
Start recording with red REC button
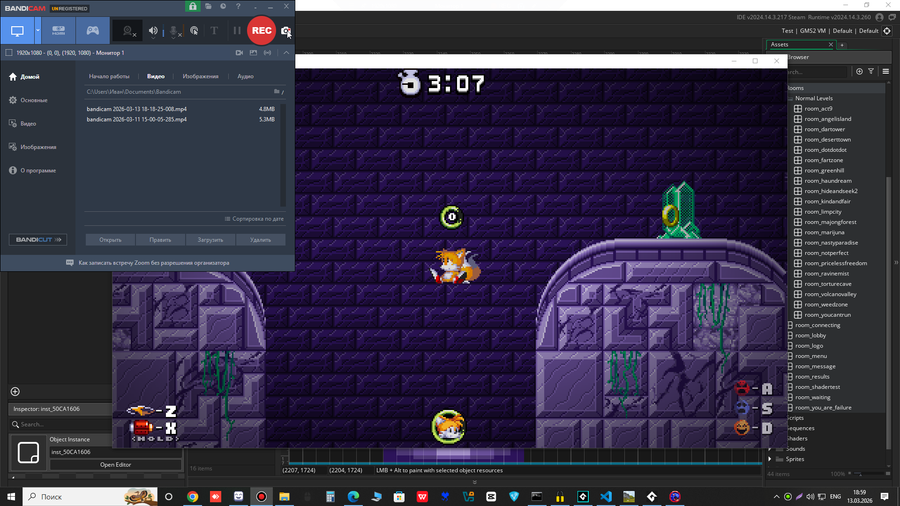261,31
